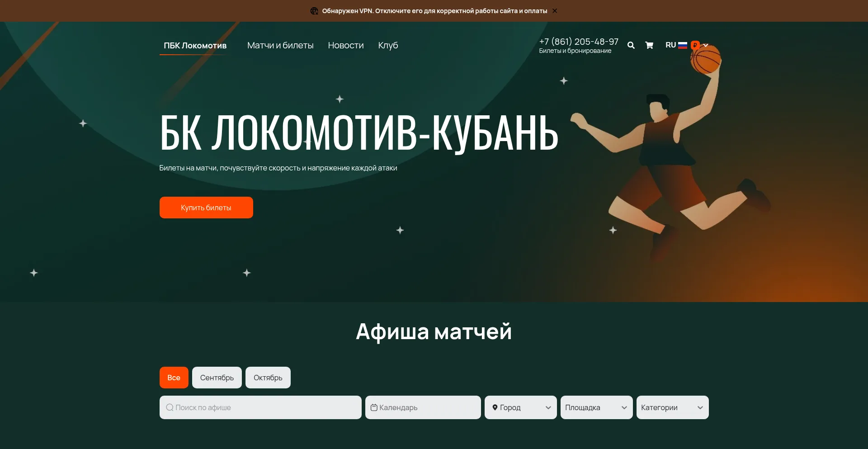
Task: Click the location pin icon in Город
Action: click(x=495, y=407)
